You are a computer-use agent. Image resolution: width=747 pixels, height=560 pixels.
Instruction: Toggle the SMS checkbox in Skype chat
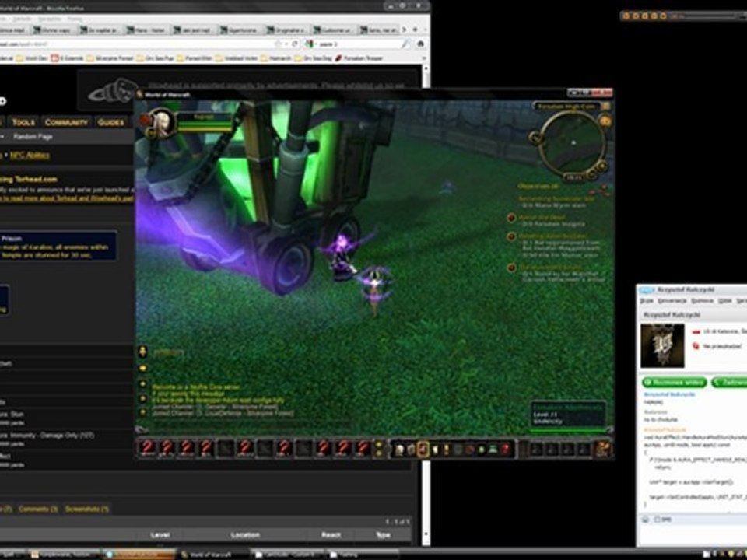(658, 520)
